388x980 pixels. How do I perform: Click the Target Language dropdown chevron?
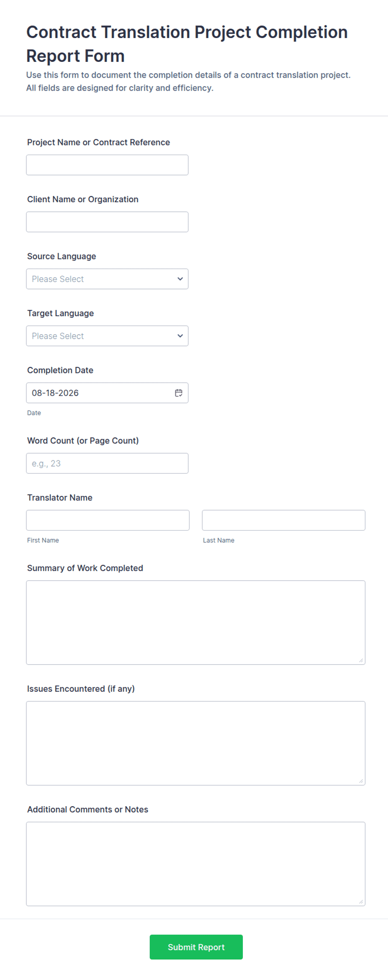click(180, 336)
